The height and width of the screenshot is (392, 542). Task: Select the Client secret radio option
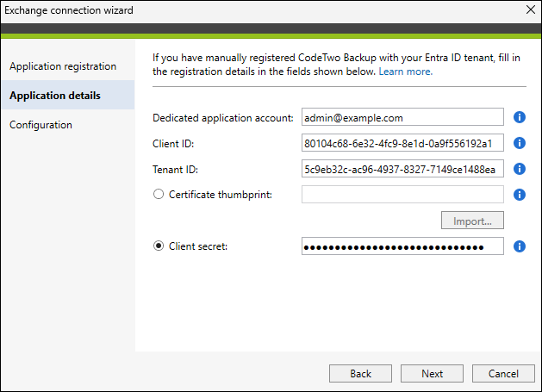point(159,246)
